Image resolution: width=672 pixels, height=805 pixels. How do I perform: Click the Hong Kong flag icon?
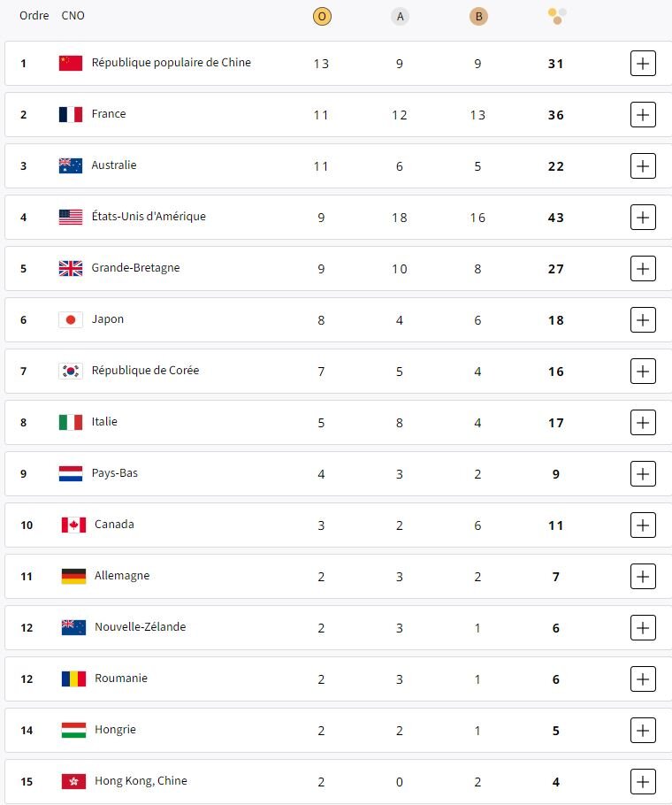[x=73, y=781]
